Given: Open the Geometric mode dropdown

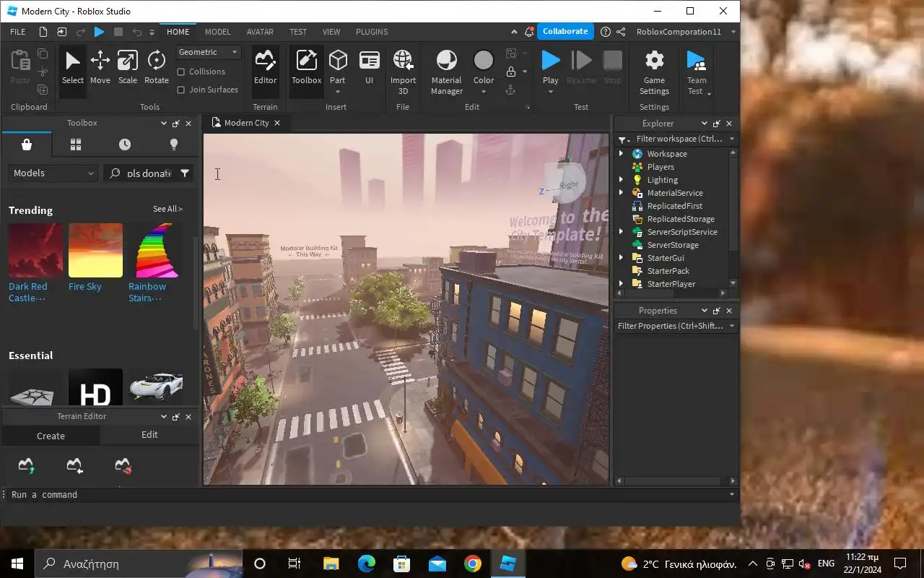Looking at the screenshot, I should tap(209, 52).
